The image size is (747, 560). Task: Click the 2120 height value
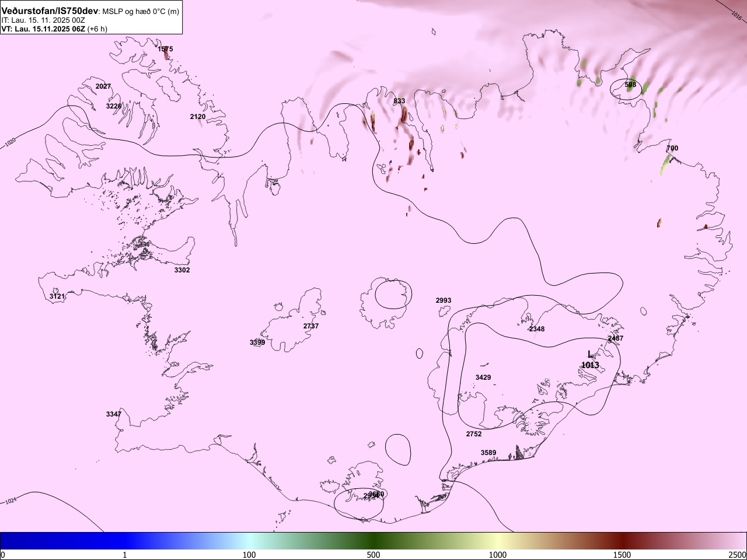(x=198, y=117)
